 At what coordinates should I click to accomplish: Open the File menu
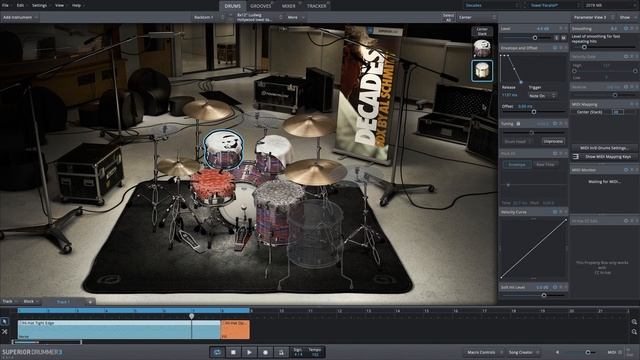tap(5, 5)
